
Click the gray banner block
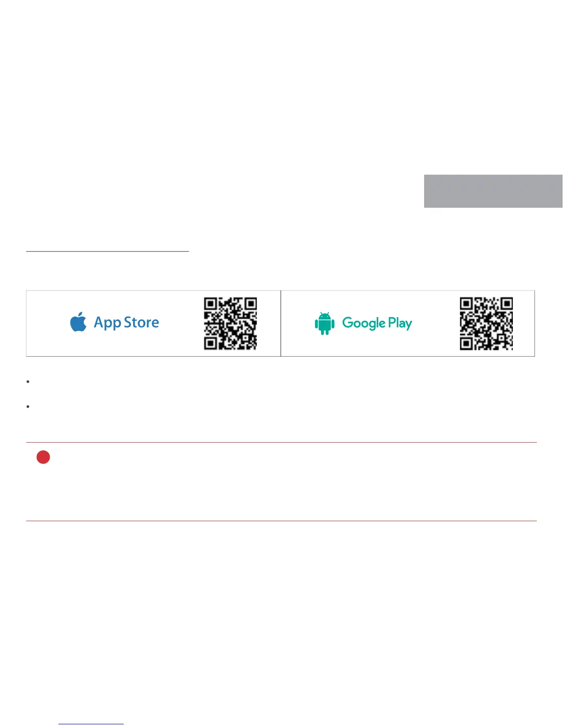(493, 191)
